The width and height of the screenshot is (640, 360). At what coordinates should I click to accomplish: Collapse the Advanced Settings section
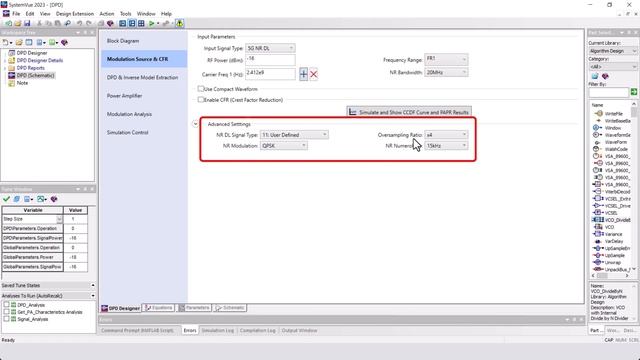point(196,124)
